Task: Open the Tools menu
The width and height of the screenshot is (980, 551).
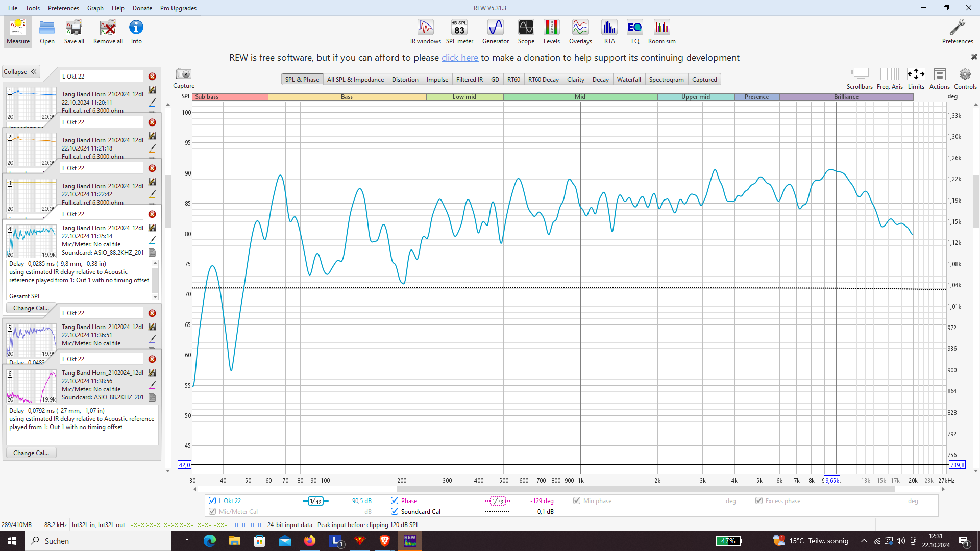Action: tap(33, 8)
